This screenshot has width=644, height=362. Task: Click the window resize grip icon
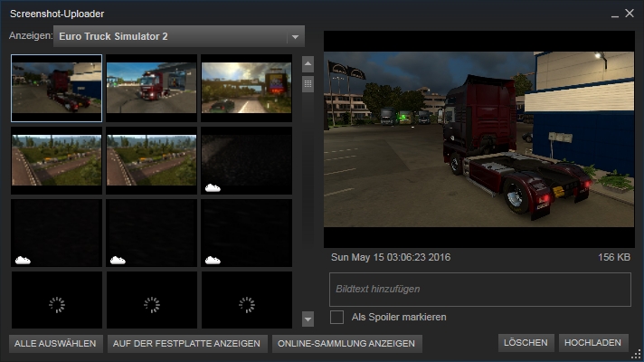(637, 355)
